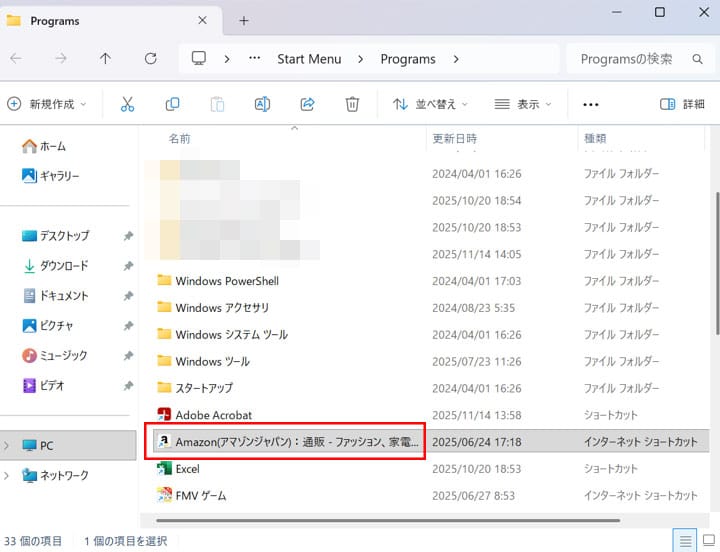Refresh the current folder view
720x552 pixels.
pyautogui.click(x=151, y=59)
